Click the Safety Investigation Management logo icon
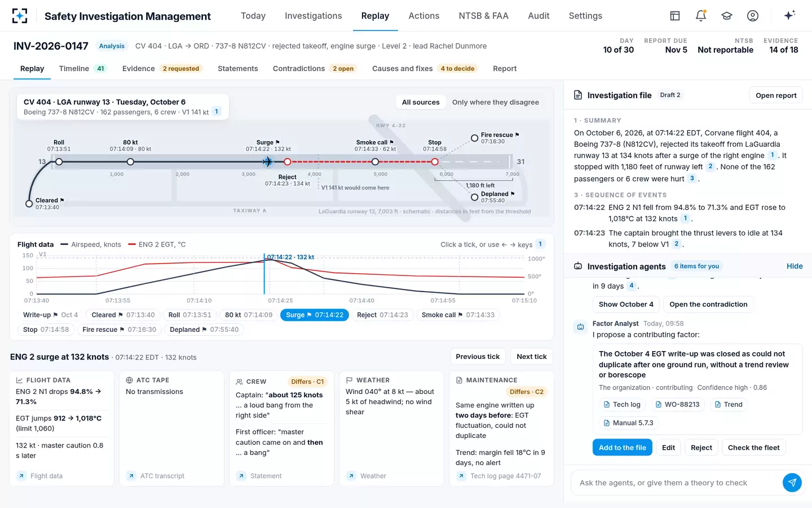The height and width of the screenshot is (508, 812). coord(20,16)
